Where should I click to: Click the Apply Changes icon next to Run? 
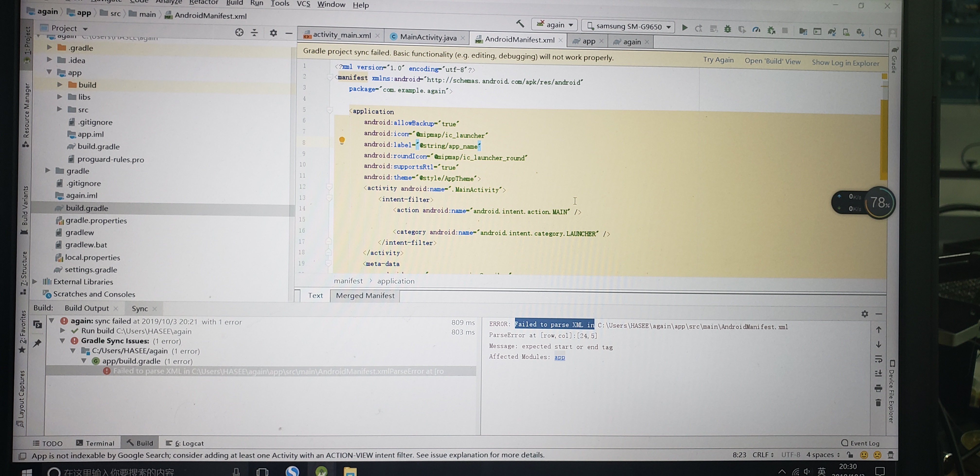[x=699, y=28]
